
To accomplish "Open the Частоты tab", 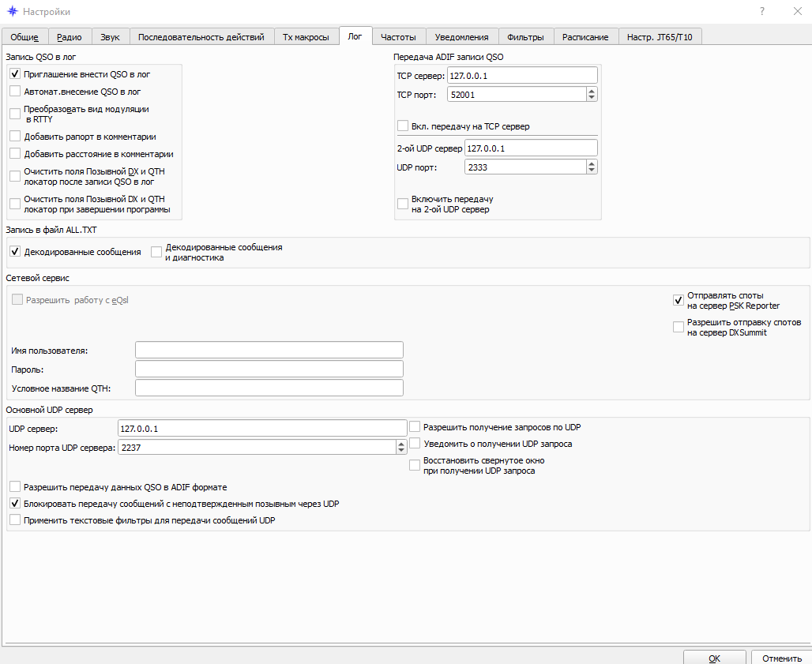I will 398,37.
